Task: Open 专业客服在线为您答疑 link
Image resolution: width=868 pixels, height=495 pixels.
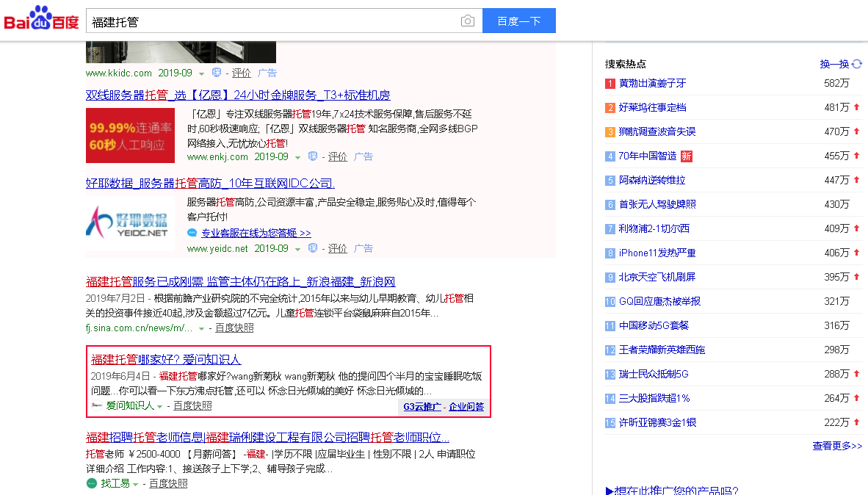Action: click(256, 233)
